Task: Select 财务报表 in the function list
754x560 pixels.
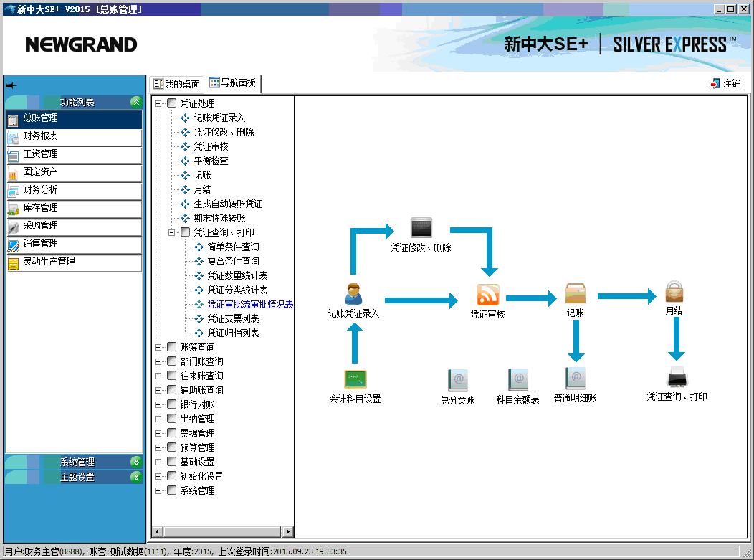Action: [x=75, y=137]
